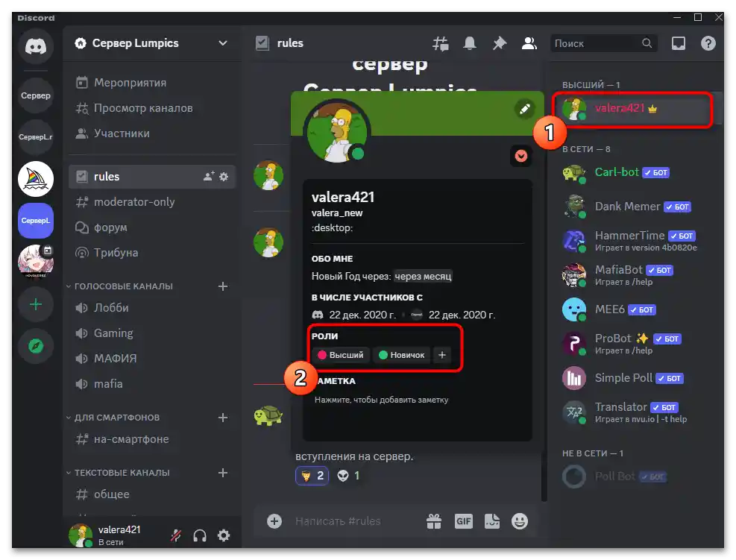The width and height of the screenshot is (736, 560).
Task: Add a role with the plus button
Action: coord(441,355)
